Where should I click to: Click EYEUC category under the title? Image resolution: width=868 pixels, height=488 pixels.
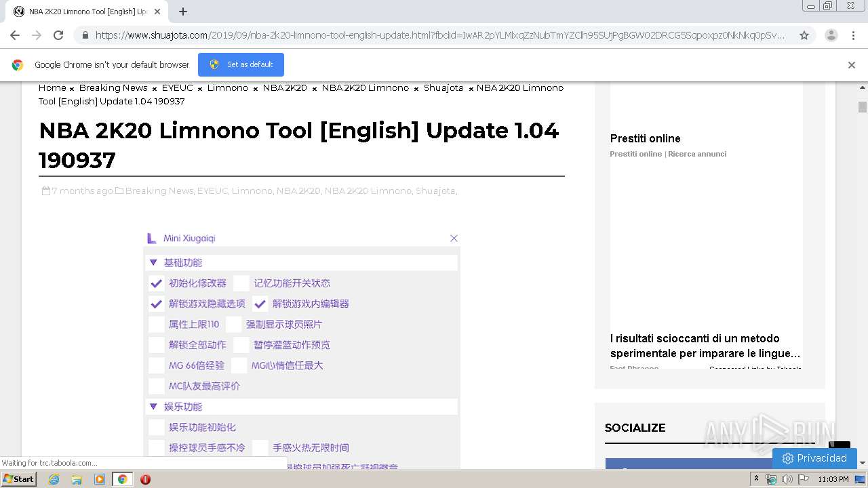212,191
